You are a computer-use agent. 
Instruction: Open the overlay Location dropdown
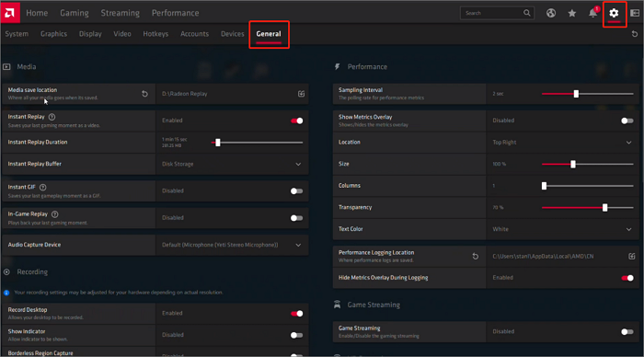pos(562,142)
